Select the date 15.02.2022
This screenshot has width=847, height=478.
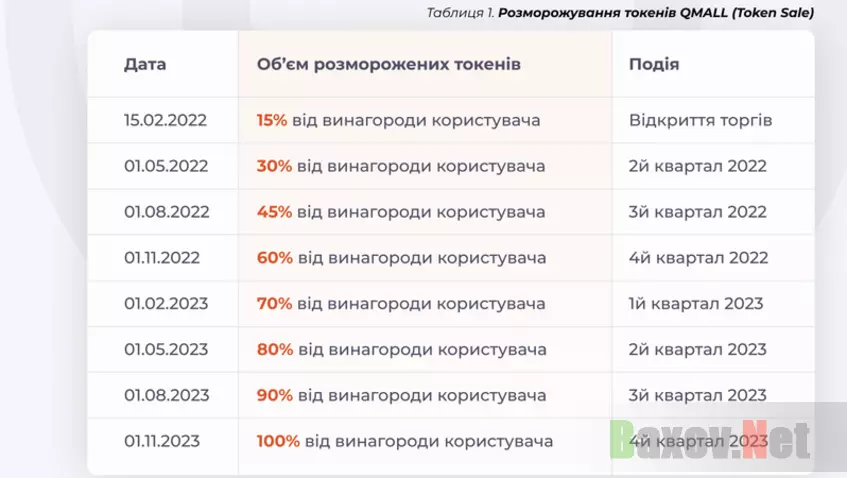click(165, 121)
